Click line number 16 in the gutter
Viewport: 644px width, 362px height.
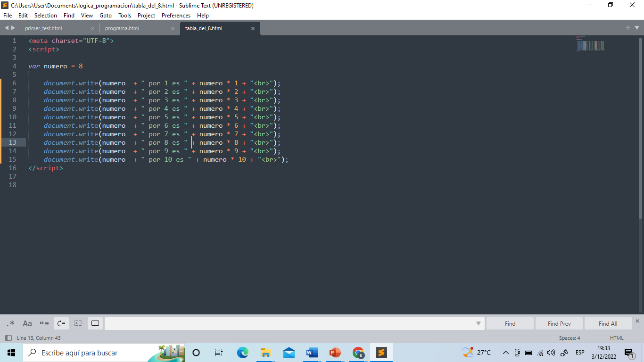(13, 168)
